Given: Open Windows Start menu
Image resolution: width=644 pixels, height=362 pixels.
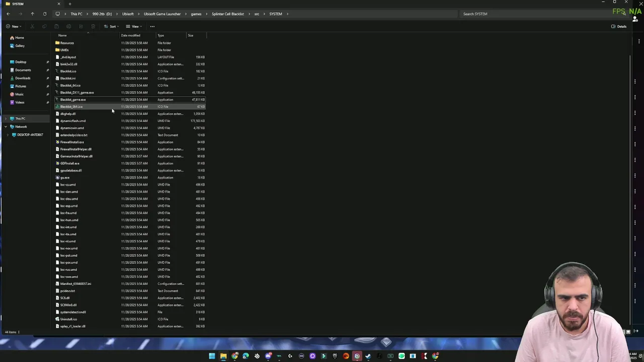Looking at the screenshot, I should click(212, 356).
